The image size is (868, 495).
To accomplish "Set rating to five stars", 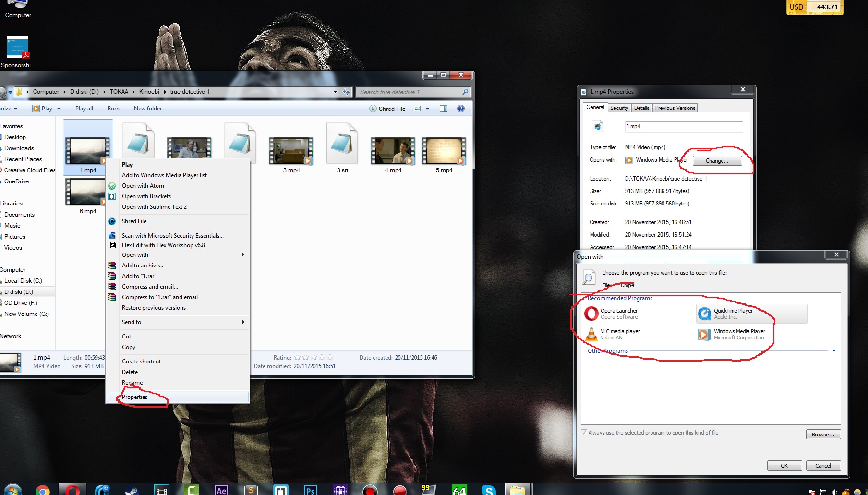I will click(x=330, y=358).
